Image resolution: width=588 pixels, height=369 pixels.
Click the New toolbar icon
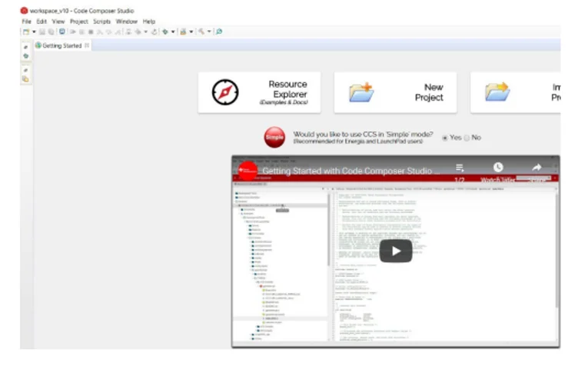26,32
